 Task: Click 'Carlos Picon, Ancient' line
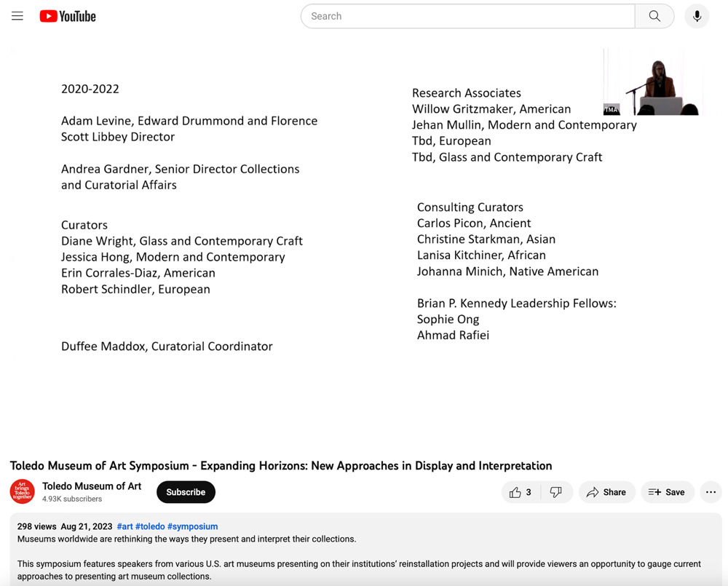(474, 223)
